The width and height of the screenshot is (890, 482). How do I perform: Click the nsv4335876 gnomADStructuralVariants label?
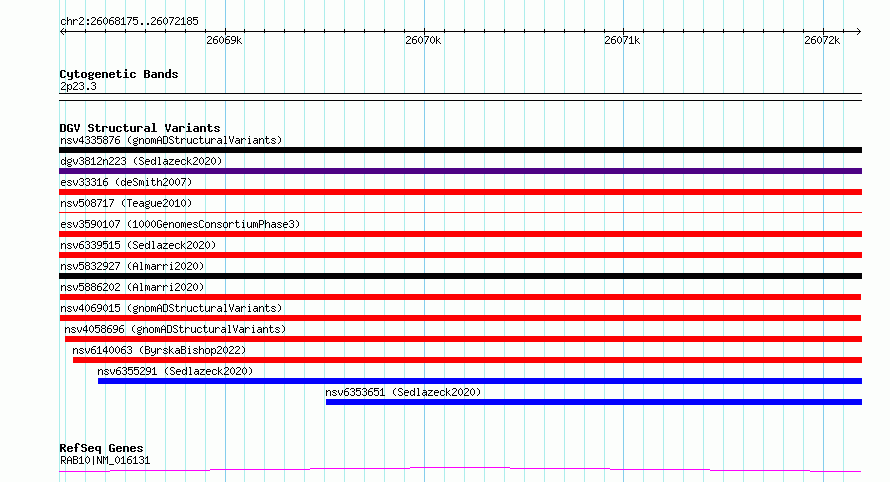(171, 140)
